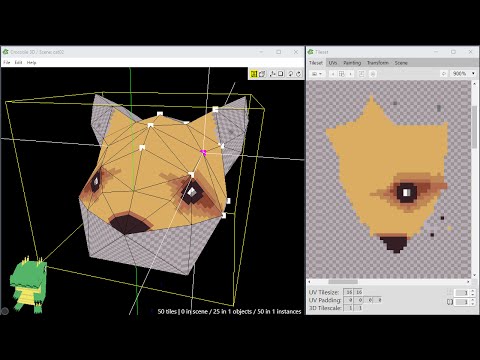Click second UV Tilesize field

pyautogui.click(x=359, y=292)
